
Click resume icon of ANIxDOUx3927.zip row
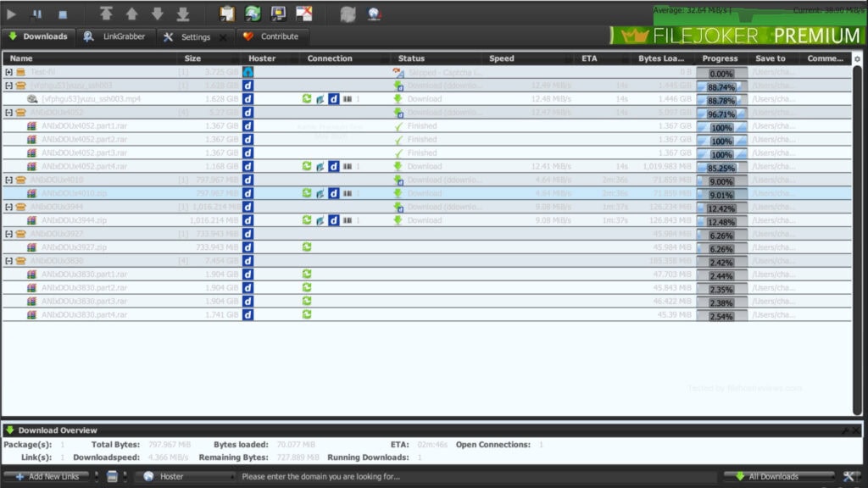307,247
